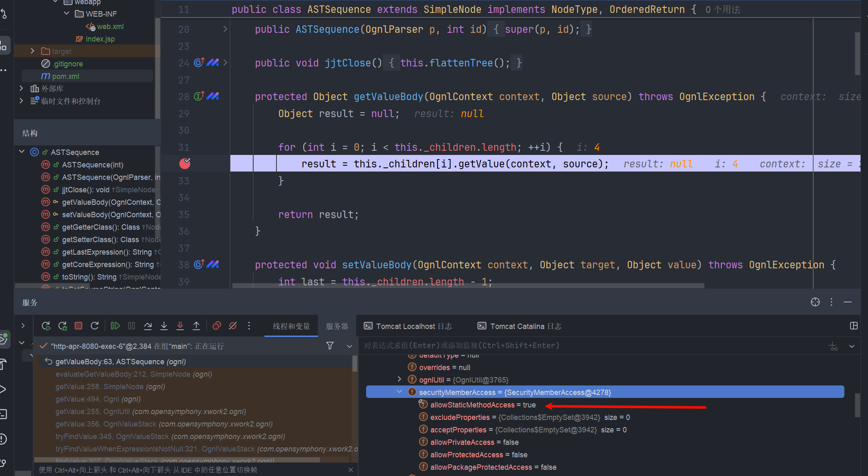Screen dimensions: 868x476
Task: Open more debugger actions (three dots)
Action: pyautogui.click(x=249, y=326)
